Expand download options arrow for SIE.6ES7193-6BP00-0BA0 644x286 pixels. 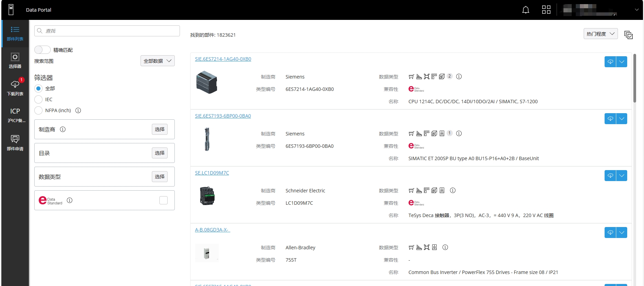tap(621, 119)
